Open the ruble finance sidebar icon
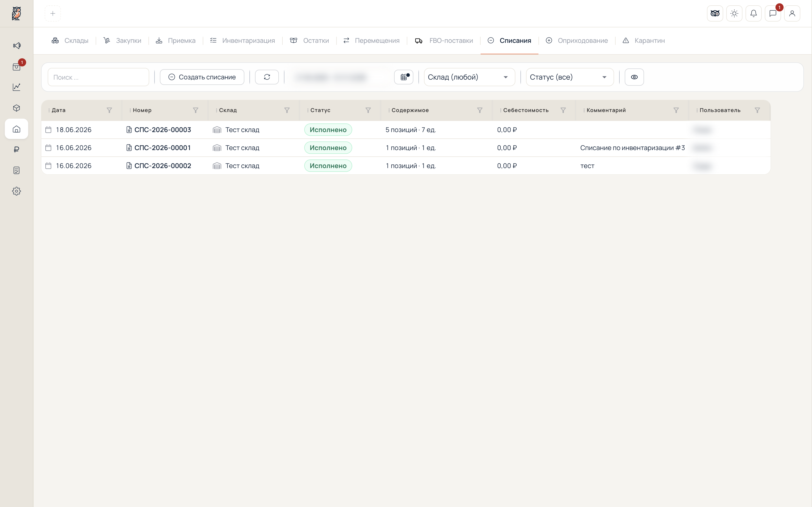This screenshot has height=507, width=812. coord(16,150)
